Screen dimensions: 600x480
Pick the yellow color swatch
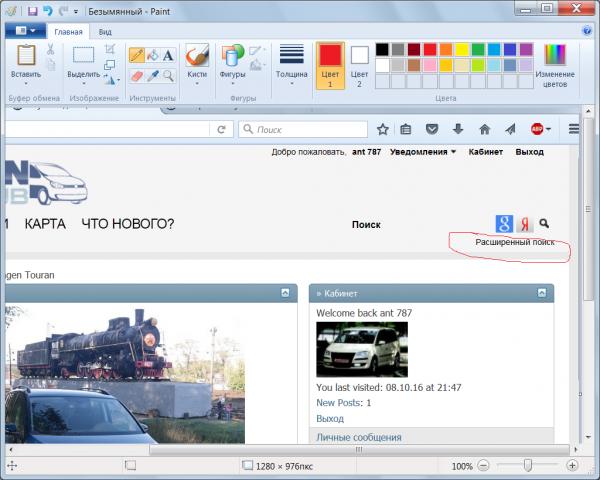click(x=462, y=49)
